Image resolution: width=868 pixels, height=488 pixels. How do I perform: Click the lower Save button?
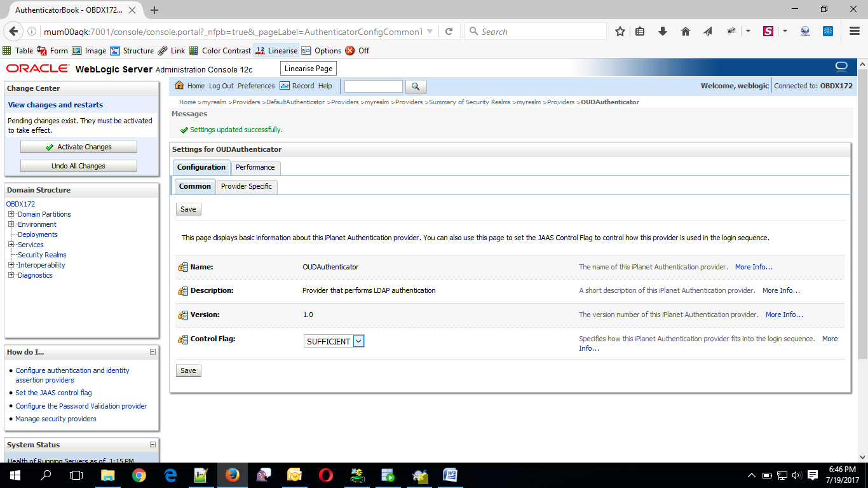click(x=189, y=370)
